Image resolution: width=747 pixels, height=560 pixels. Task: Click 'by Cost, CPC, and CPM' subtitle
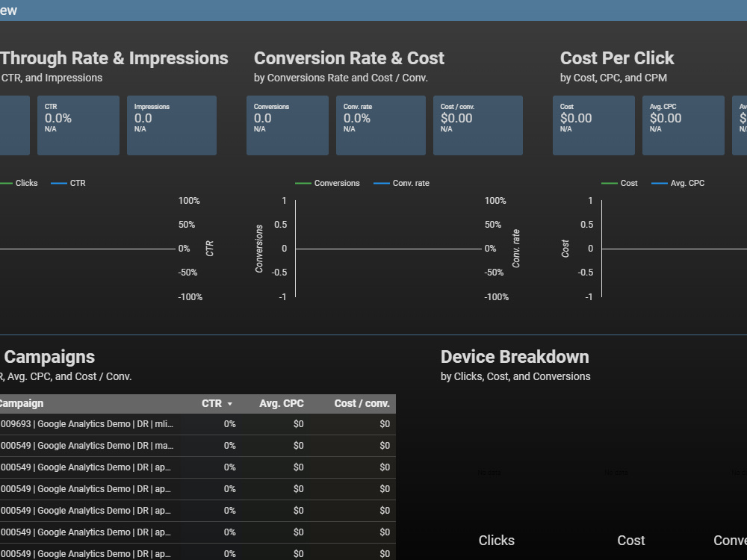[613, 78]
